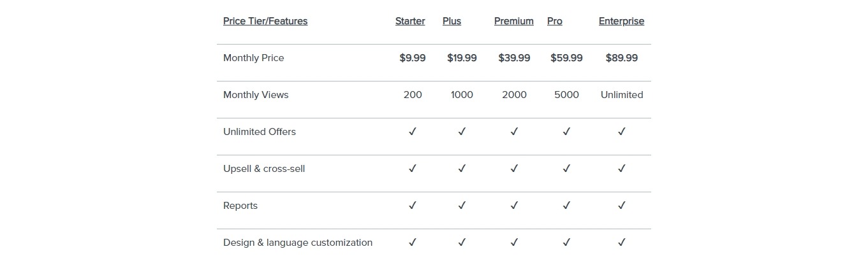Screen dimensions: 868x270
Task: Click the $89.99 Enterprise monthly price
Action: [622, 58]
